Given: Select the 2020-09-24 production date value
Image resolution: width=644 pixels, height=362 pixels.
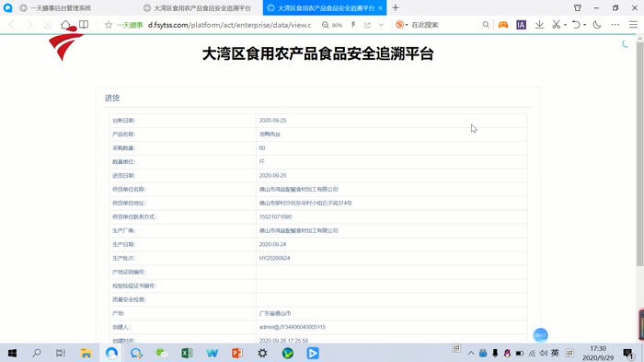Looking at the screenshot, I should (x=272, y=244).
